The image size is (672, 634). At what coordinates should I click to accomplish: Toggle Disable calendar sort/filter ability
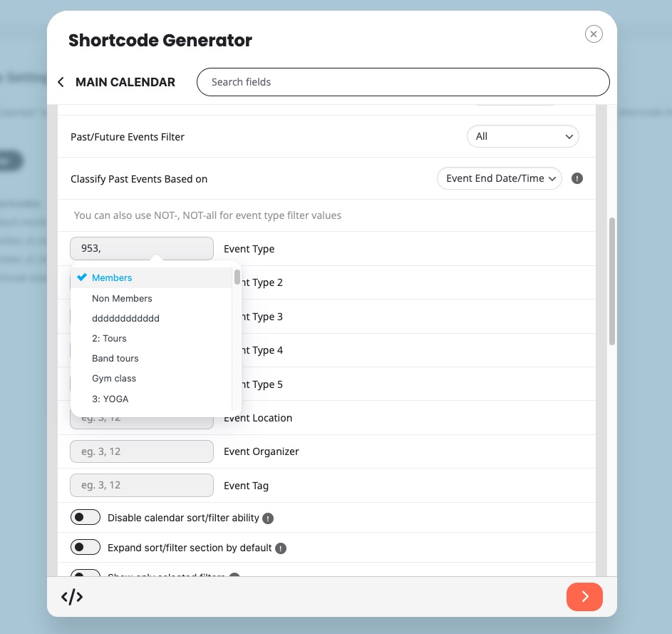tap(85, 518)
